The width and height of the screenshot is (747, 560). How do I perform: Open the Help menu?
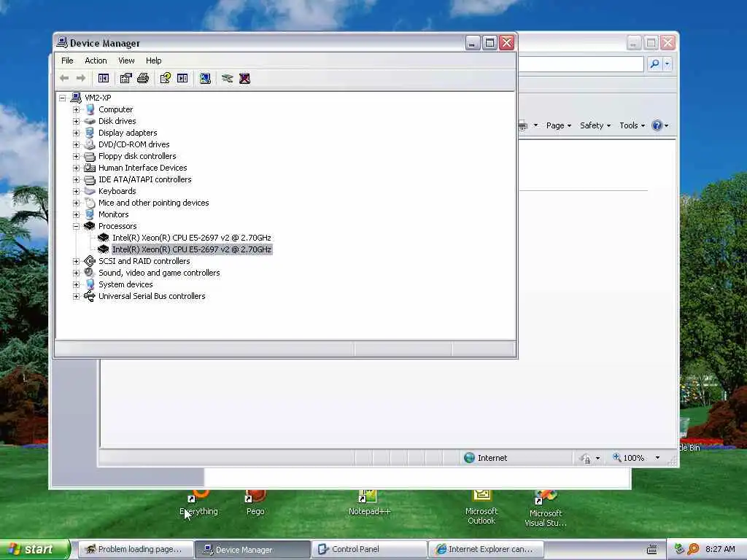click(153, 61)
